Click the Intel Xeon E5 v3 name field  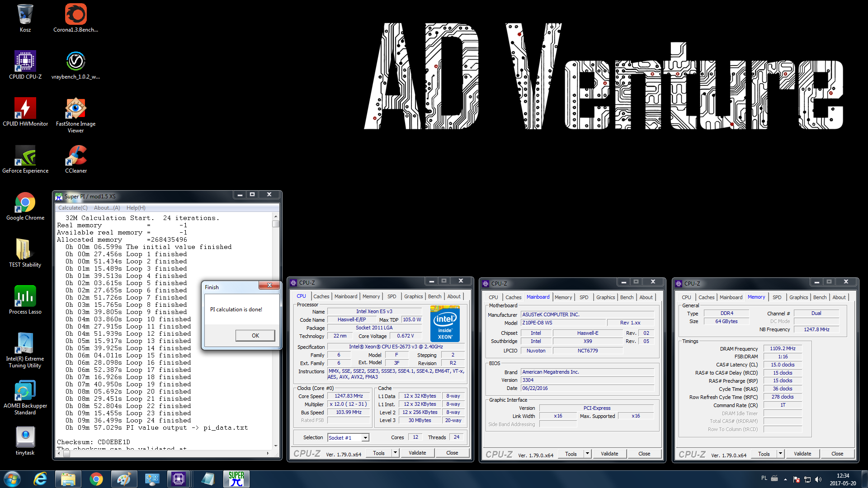click(x=374, y=312)
